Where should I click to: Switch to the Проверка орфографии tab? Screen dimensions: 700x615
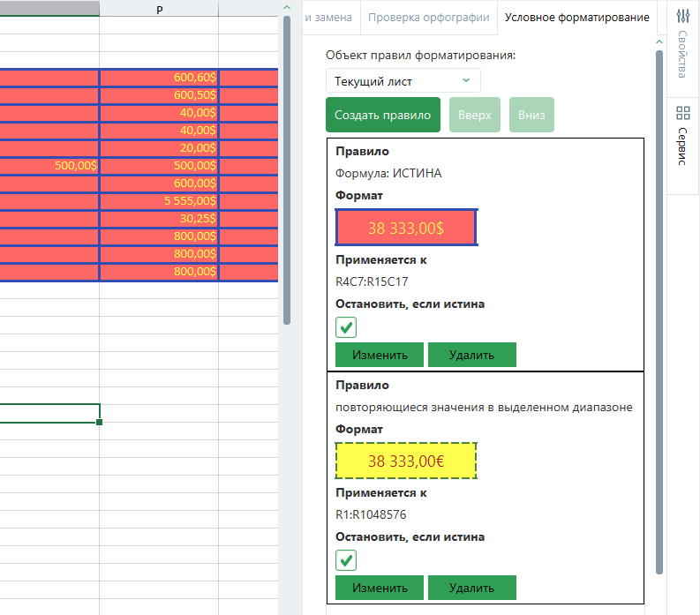(x=427, y=18)
